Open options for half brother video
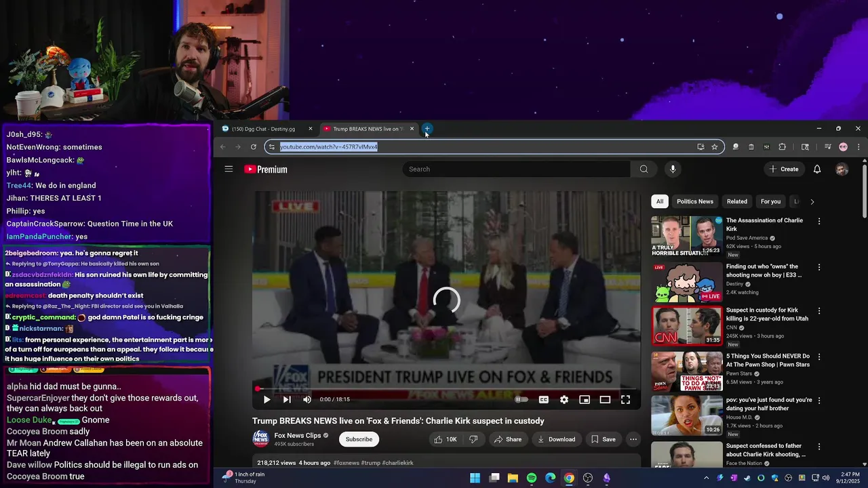This screenshot has width=868, height=488. [x=819, y=401]
